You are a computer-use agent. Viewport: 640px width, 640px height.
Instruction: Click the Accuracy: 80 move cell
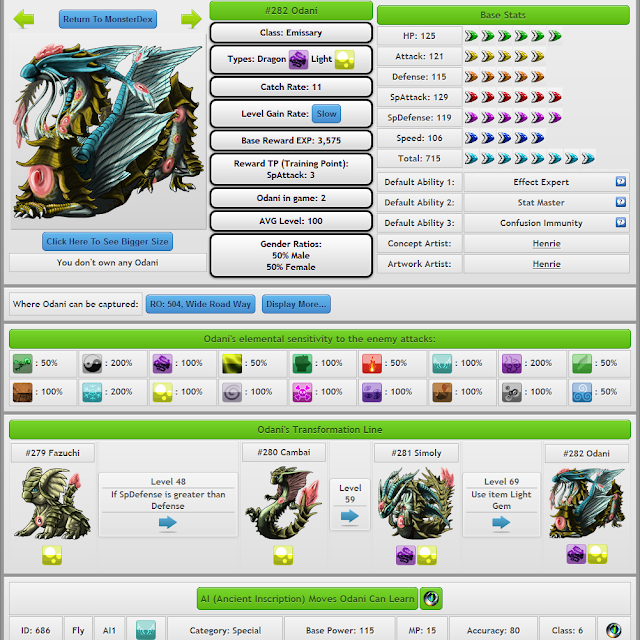pos(493,630)
